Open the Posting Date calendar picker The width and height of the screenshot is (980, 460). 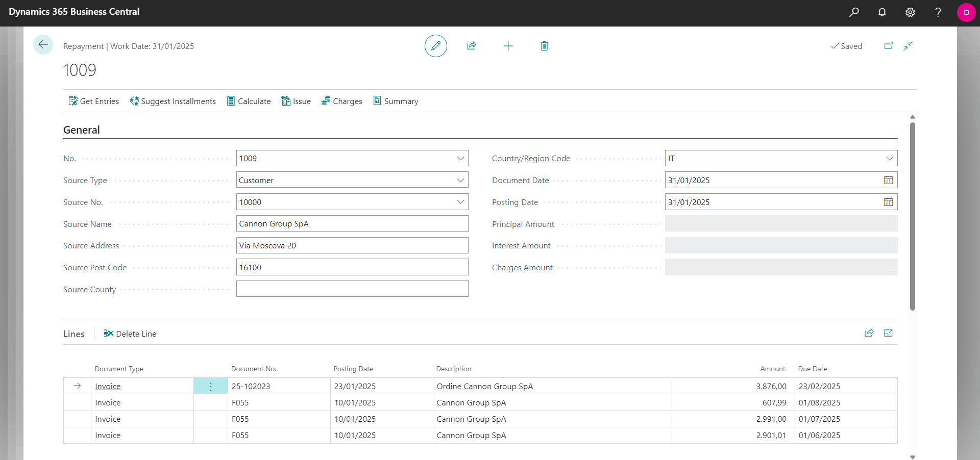pos(889,202)
